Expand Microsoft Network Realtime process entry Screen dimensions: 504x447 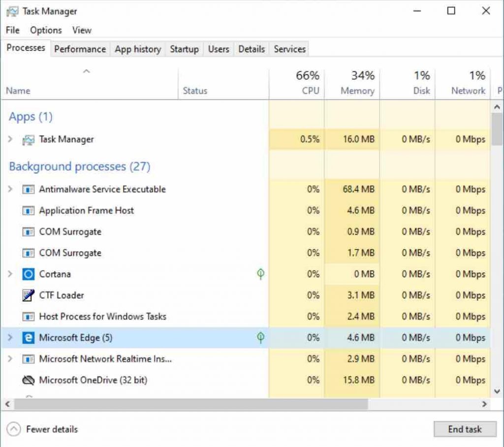coord(10,359)
